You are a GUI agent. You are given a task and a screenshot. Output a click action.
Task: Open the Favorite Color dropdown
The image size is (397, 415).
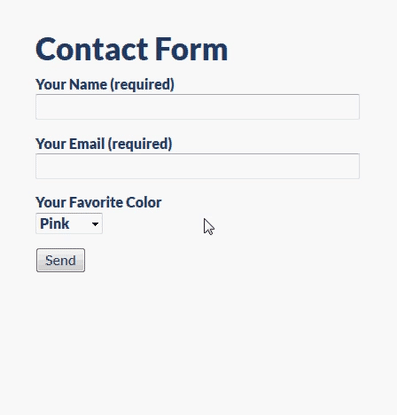point(69,223)
